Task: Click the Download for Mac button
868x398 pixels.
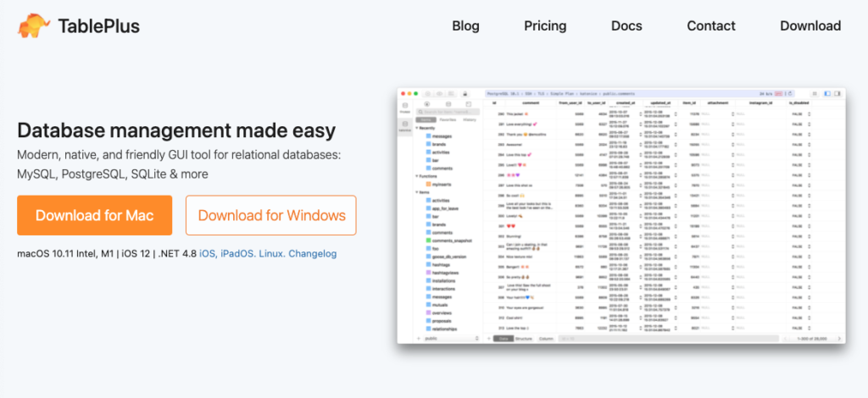Action: (95, 215)
